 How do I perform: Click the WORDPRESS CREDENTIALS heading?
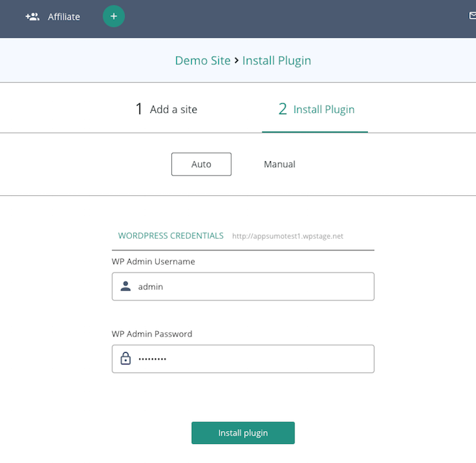[x=171, y=236]
